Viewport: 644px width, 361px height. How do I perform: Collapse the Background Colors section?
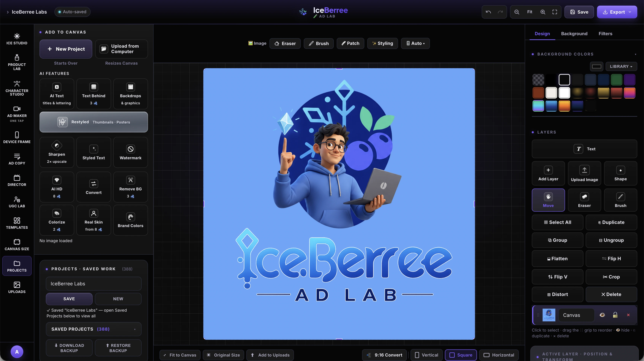pos(635,54)
